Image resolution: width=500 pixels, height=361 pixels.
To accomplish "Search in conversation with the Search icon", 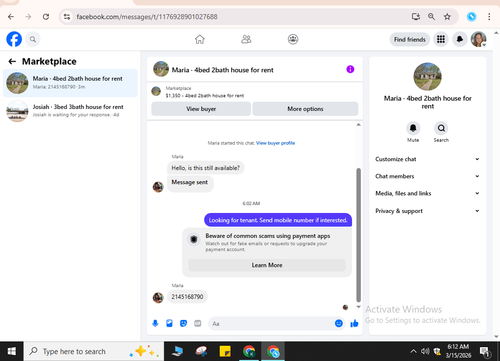I will click(x=441, y=128).
